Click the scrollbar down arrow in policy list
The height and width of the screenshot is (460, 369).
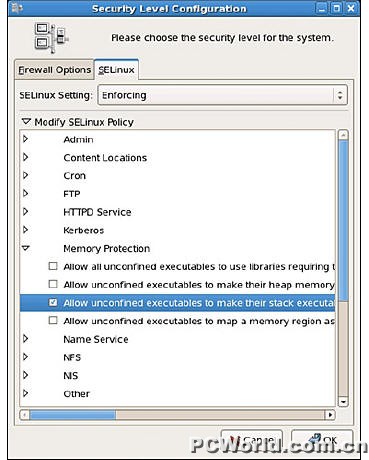[x=343, y=401]
